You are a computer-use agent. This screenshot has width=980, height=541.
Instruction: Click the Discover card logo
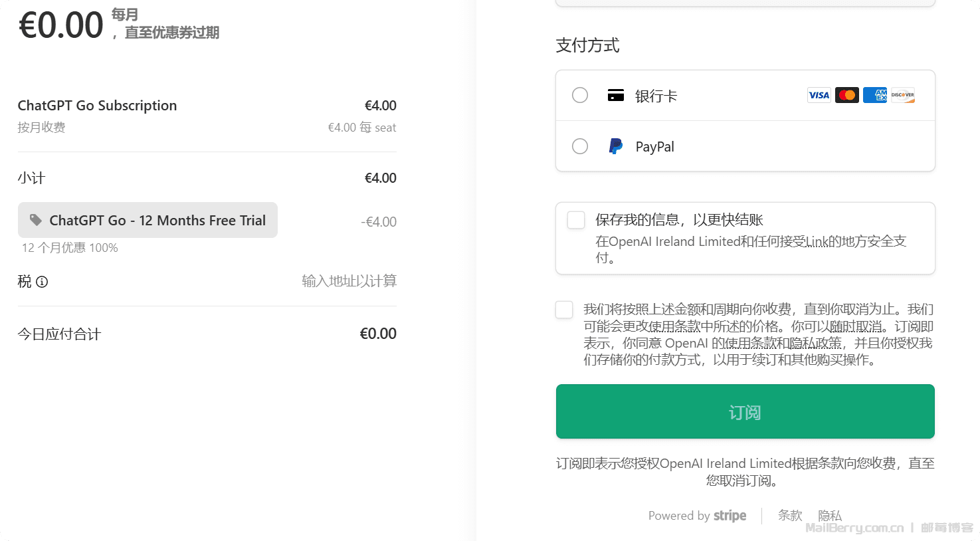tap(902, 95)
